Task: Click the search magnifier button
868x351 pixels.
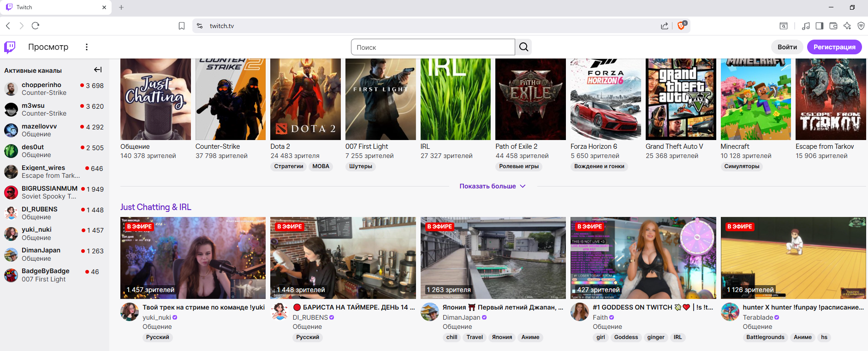Action: (x=523, y=47)
